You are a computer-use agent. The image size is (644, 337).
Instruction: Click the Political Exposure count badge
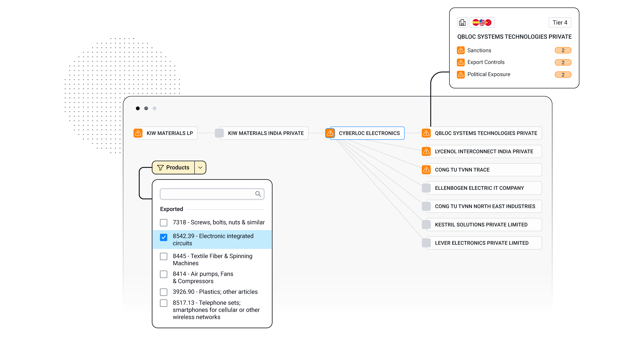coord(563,75)
